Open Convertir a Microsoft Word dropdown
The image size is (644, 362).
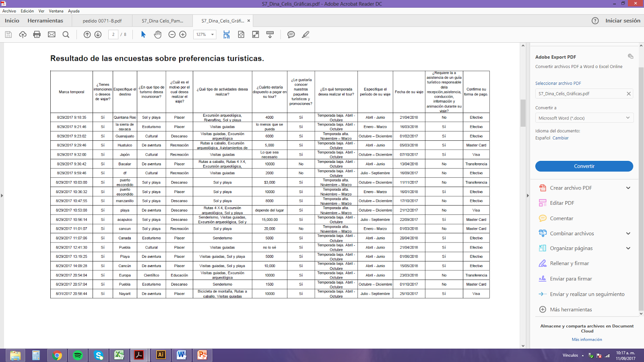pos(584,118)
